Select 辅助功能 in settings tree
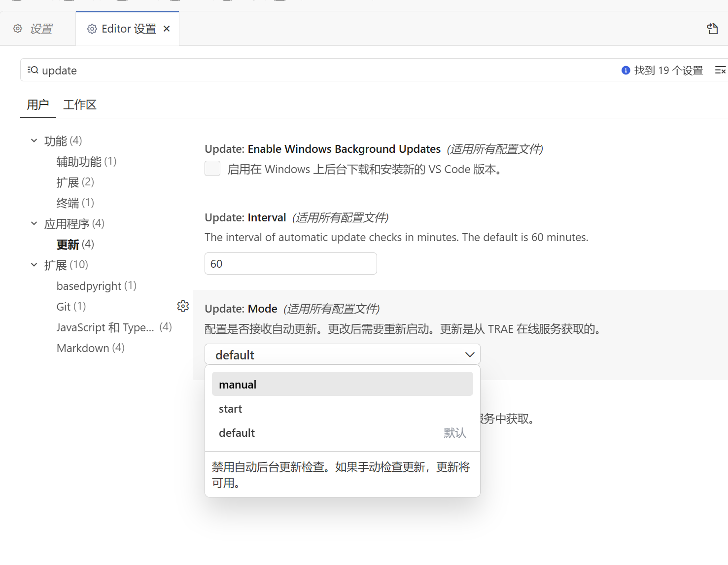The height and width of the screenshot is (565, 728). click(x=86, y=161)
